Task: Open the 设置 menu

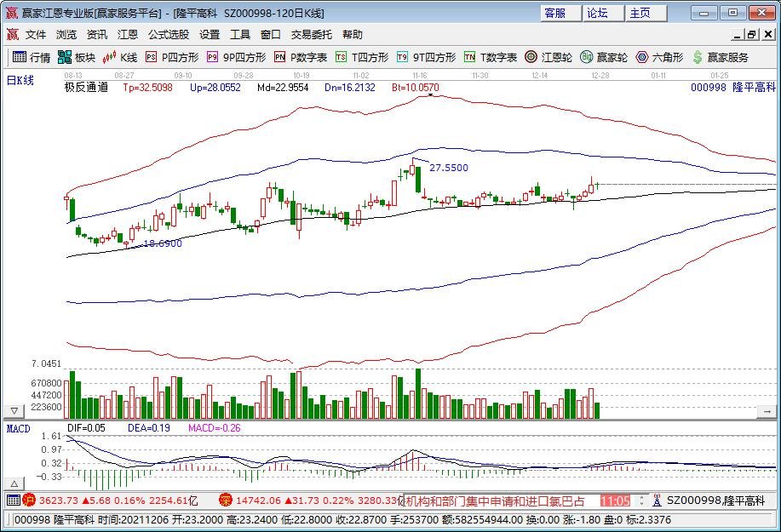Action: [210, 34]
